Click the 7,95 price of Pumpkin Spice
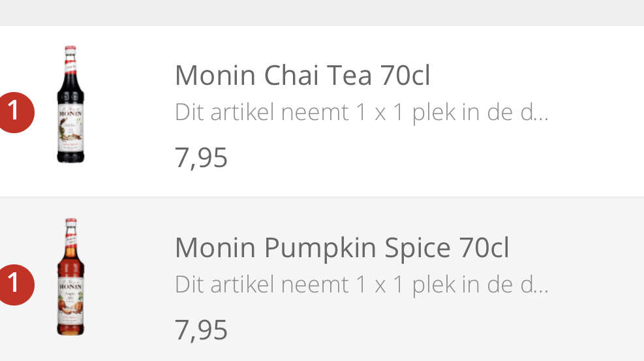 201,330
